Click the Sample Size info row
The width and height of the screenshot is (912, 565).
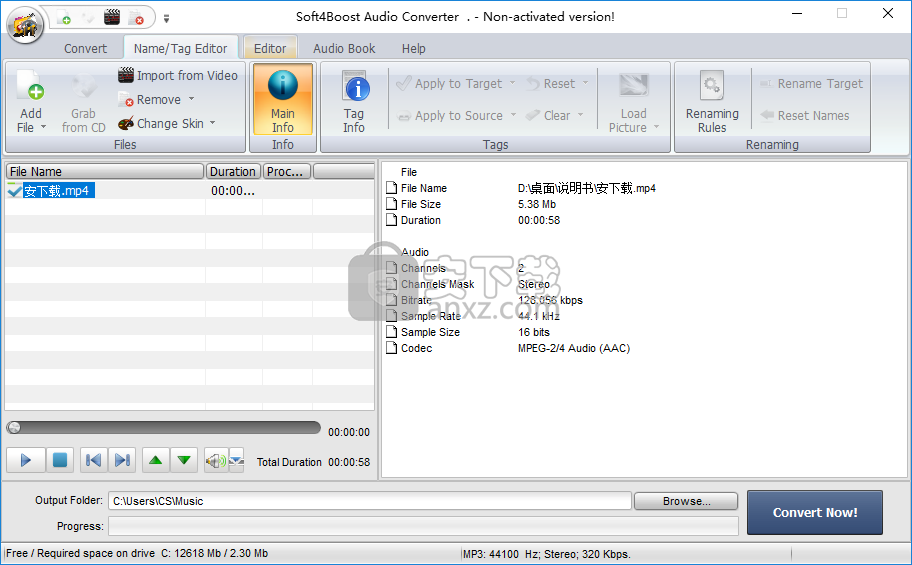tap(468, 332)
